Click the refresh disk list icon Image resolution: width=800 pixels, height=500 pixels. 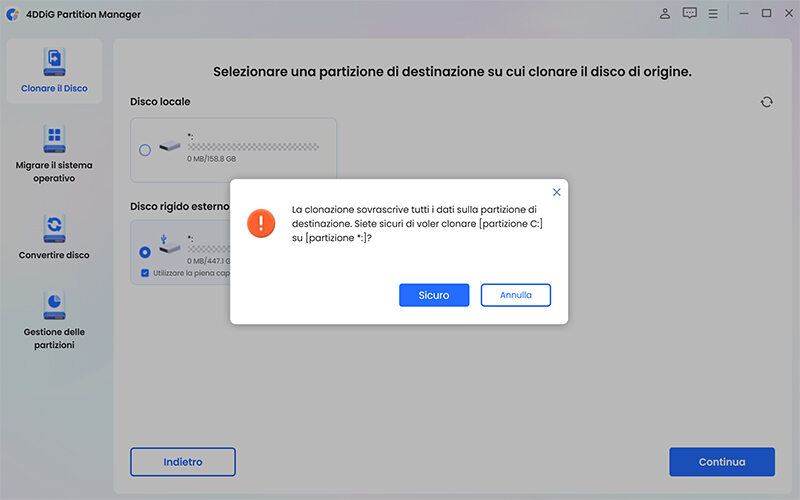click(766, 102)
